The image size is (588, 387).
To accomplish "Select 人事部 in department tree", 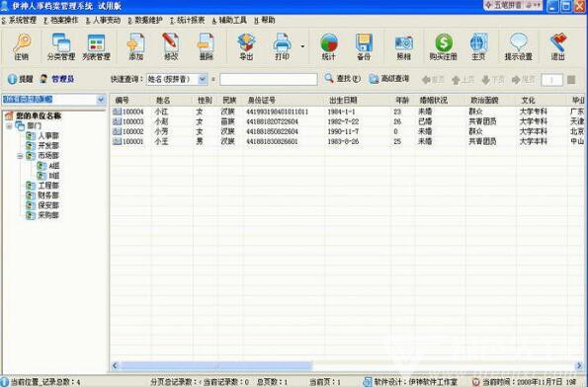I will pyautogui.click(x=48, y=135).
